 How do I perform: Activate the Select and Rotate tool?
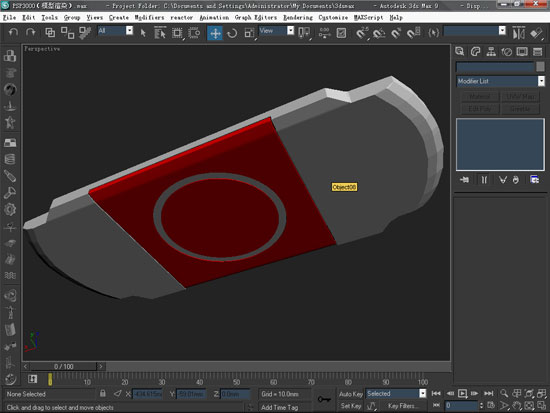click(x=232, y=33)
